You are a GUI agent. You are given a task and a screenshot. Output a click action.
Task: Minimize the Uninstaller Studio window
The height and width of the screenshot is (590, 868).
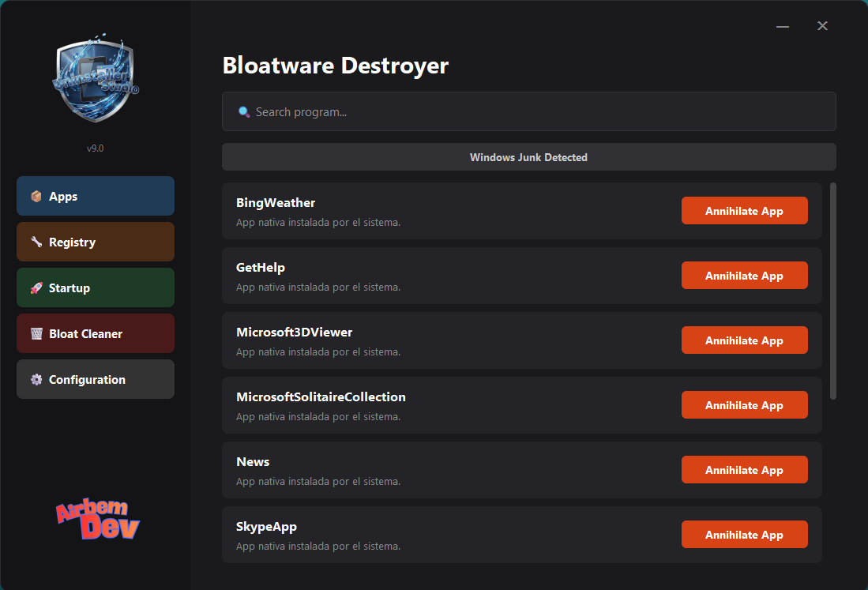pyautogui.click(x=782, y=26)
